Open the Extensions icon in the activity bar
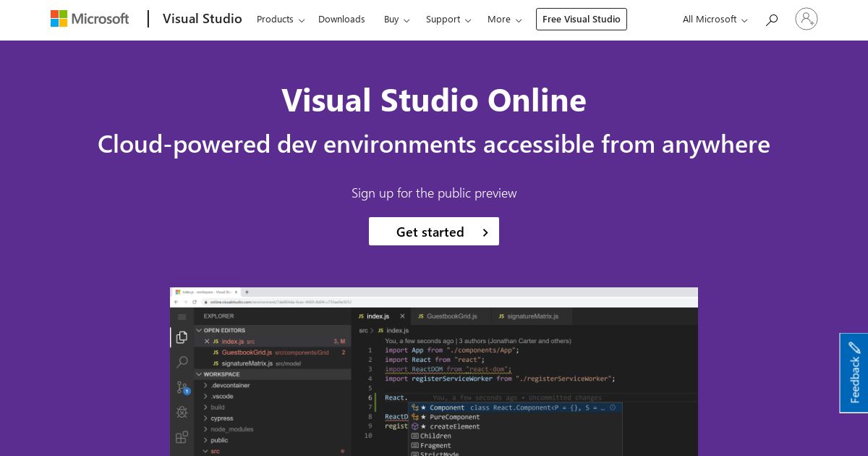This screenshot has height=456, width=868. pos(182,437)
